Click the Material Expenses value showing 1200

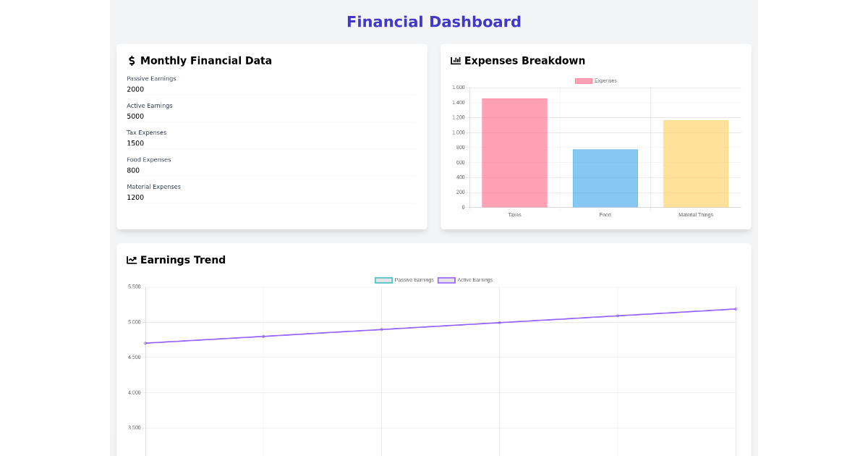click(135, 197)
